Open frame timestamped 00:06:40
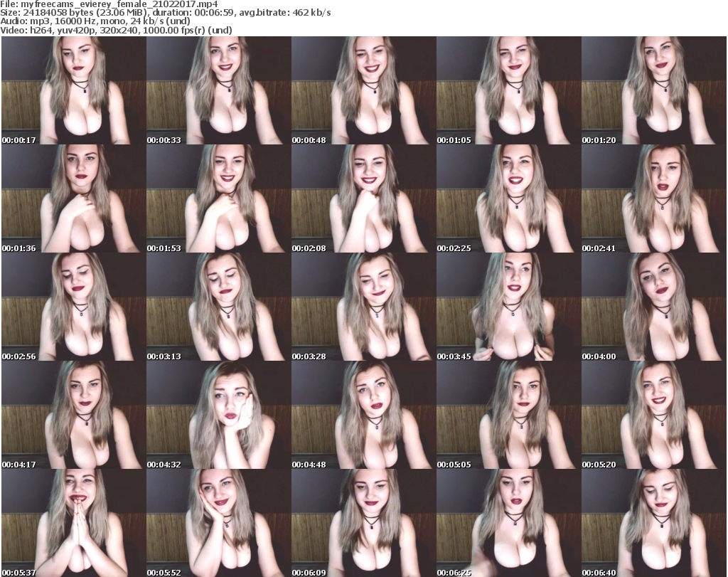 (x=654, y=523)
